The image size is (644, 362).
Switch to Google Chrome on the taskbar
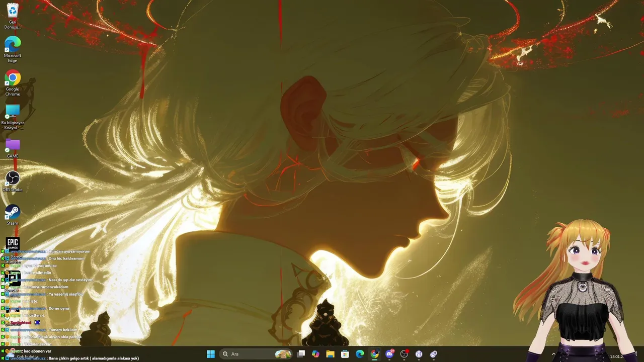coord(374,354)
